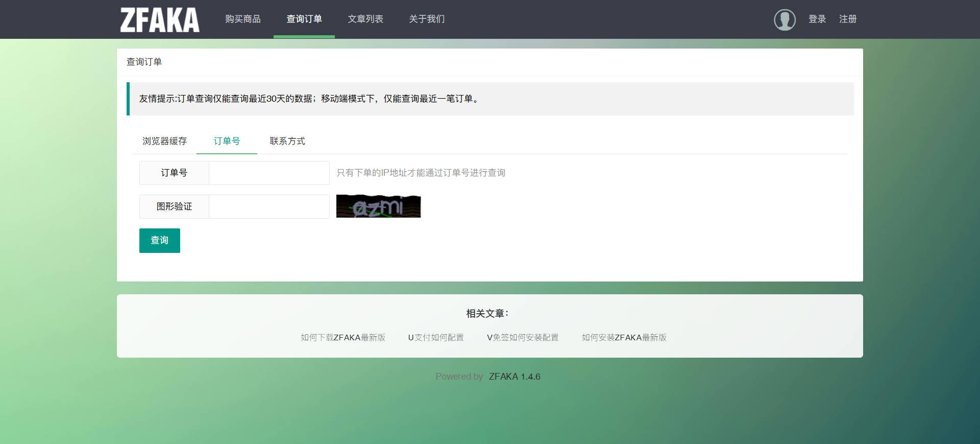Viewport: 980px width, 444px height.
Task: Select the 查询订单 navigation item
Action: [304, 19]
